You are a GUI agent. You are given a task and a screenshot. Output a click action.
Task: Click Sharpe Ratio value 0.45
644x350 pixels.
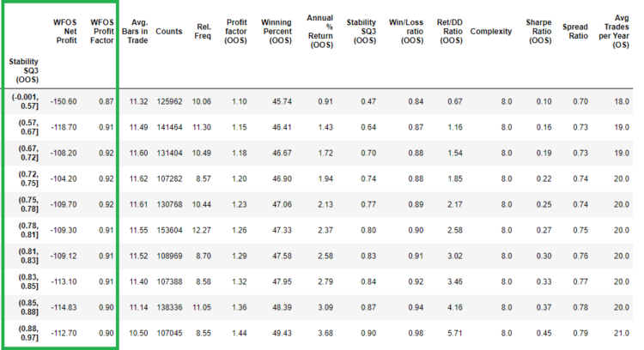point(544,333)
